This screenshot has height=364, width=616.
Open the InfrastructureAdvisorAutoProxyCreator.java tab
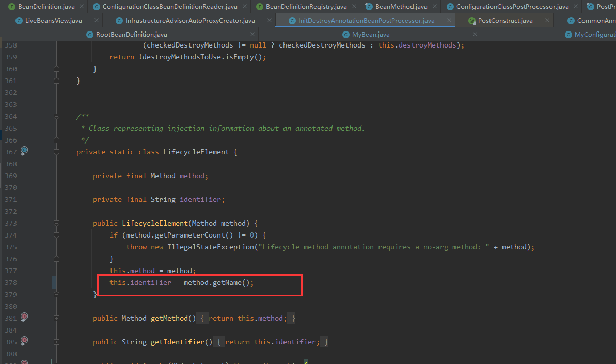(190, 21)
